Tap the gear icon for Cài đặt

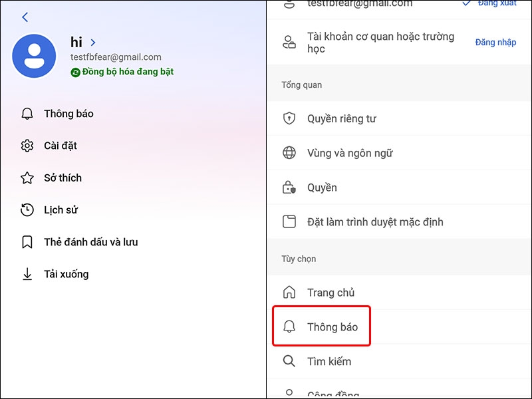click(x=27, y=146)
